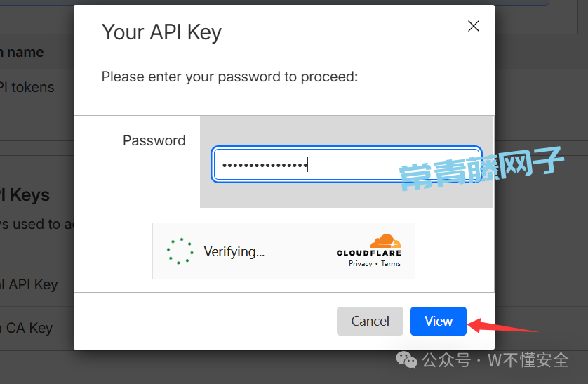Click the name column header behind dialog

[x=22, y=52]
